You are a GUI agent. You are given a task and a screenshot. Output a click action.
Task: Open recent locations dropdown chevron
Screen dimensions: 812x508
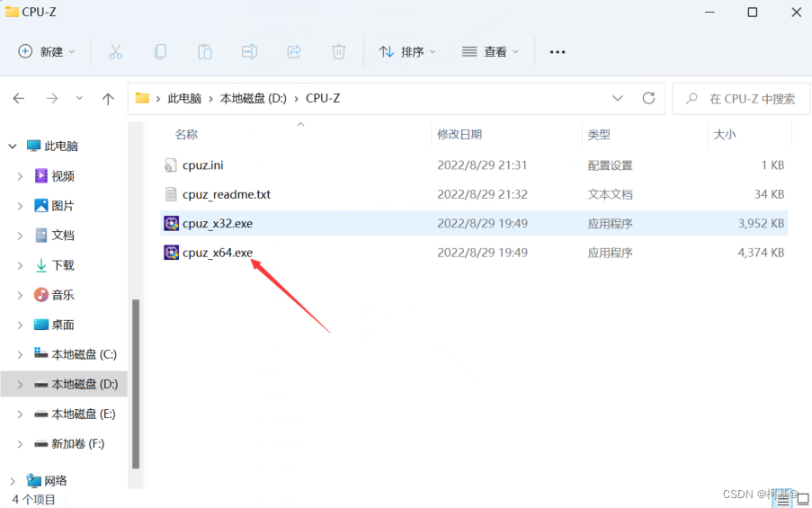[79, 98]
